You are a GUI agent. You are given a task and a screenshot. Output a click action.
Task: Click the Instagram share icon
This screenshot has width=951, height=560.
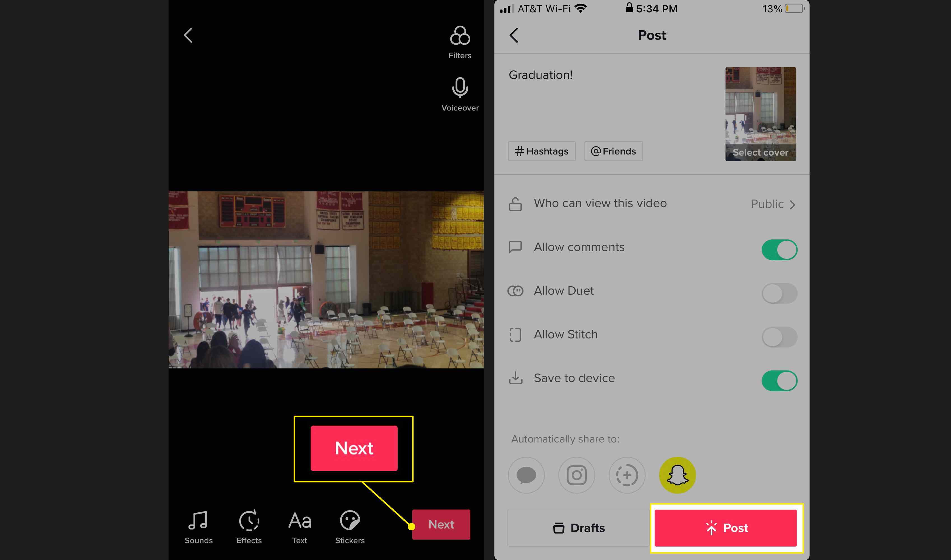[576, 475]
